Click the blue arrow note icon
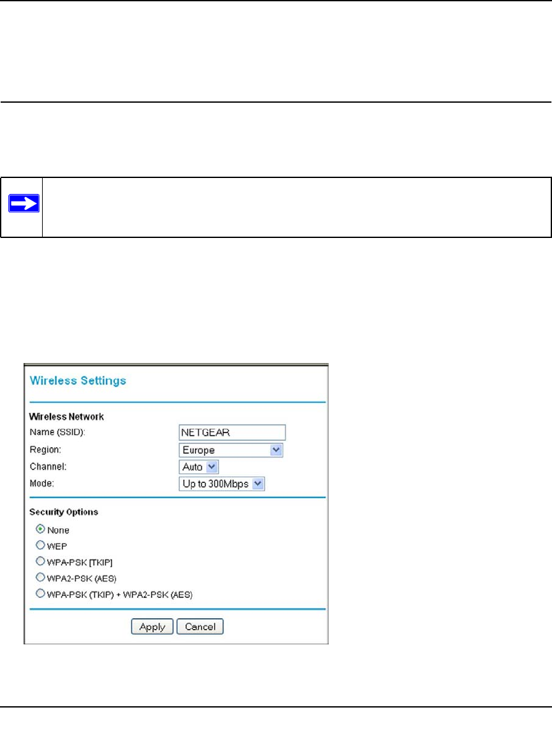The image size is (552, 756). tap(24, 204)
